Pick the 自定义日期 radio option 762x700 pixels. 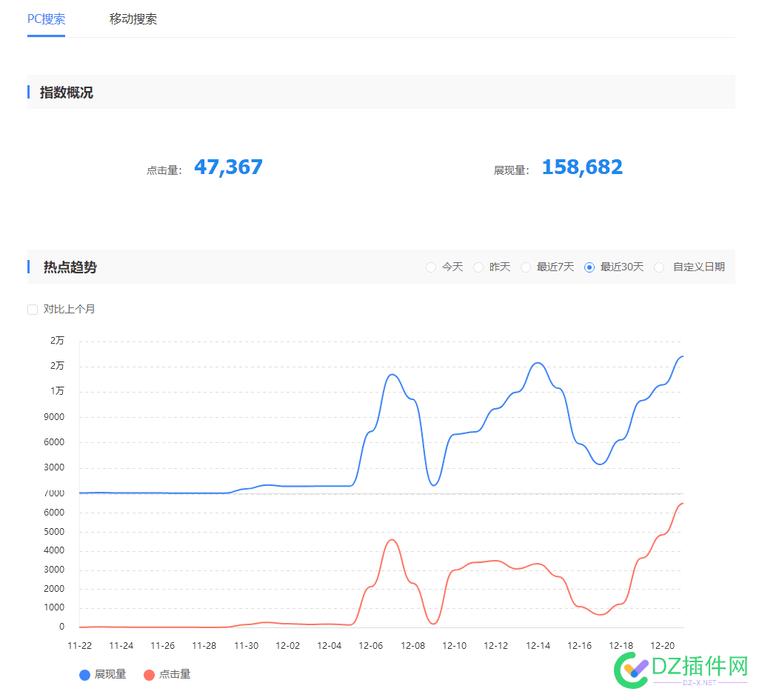tap(660, 267)
